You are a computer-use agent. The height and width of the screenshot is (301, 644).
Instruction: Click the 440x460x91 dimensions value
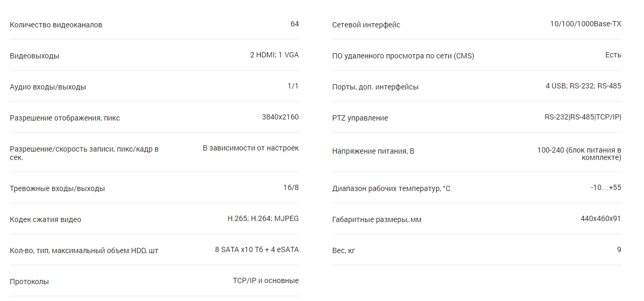pos(601,218)
